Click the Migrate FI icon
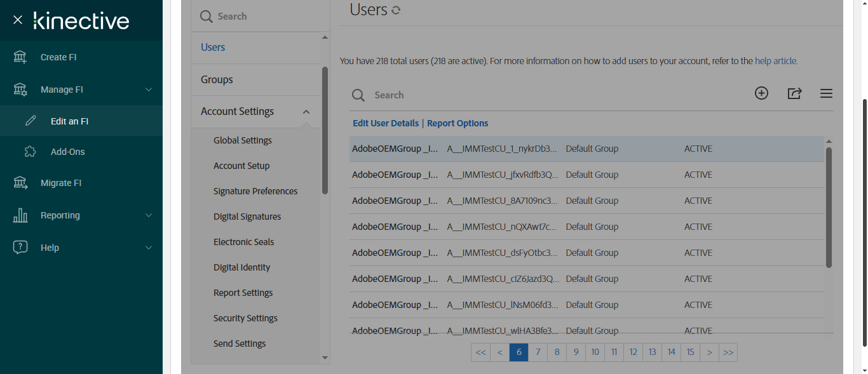 [20, 183]
